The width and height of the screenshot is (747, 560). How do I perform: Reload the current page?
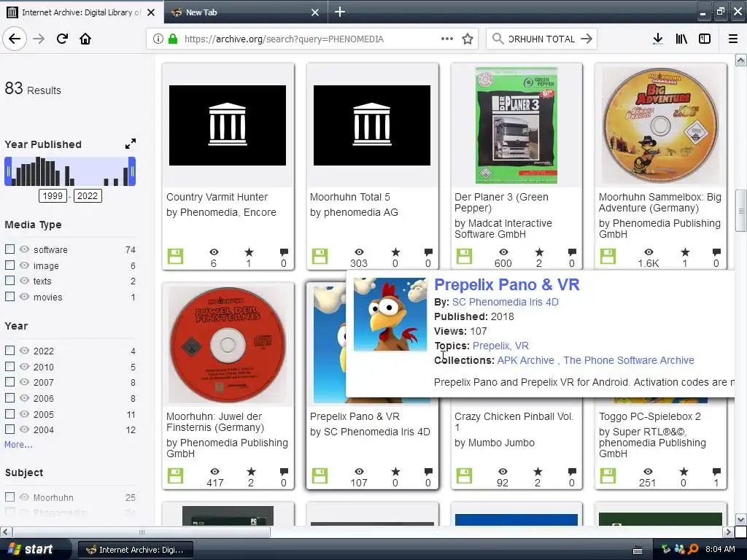62,39
